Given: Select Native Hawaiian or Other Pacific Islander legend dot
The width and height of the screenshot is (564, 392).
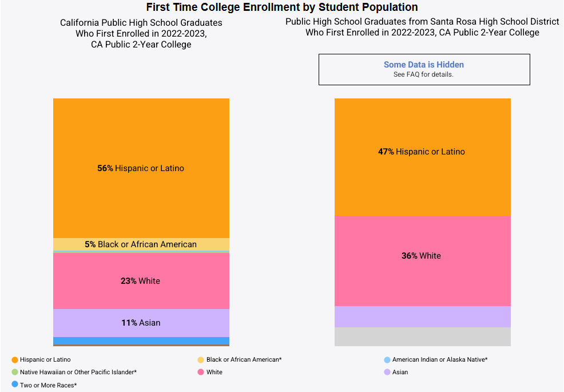Looking at the screenshot, I should [x=15, y=373].
